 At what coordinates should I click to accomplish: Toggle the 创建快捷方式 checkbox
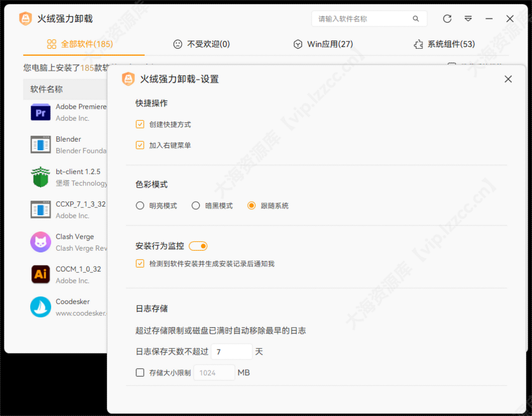click(x=140, y=124)
